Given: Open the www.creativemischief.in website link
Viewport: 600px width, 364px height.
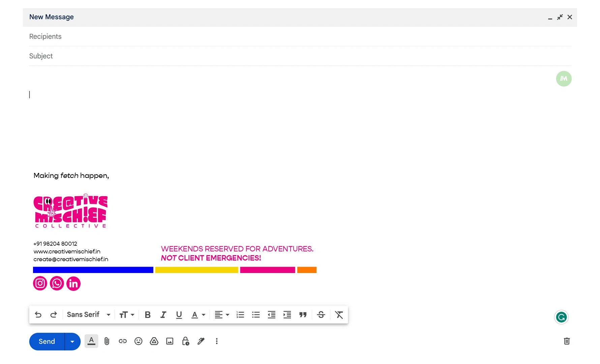Looking at the screenshot, I should (x=67, y=251).
